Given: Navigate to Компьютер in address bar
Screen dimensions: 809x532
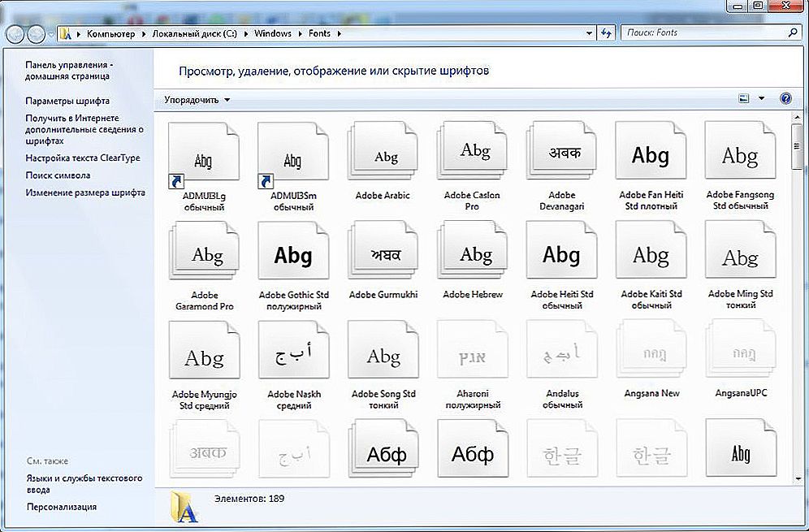Looking at the screenshot, I should coord(111,33).
